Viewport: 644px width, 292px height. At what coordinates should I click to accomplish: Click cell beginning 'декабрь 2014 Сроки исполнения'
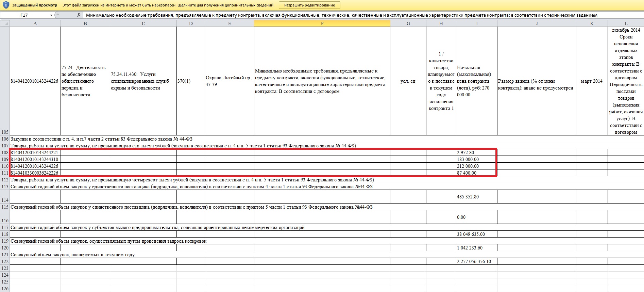coord(626,81)
